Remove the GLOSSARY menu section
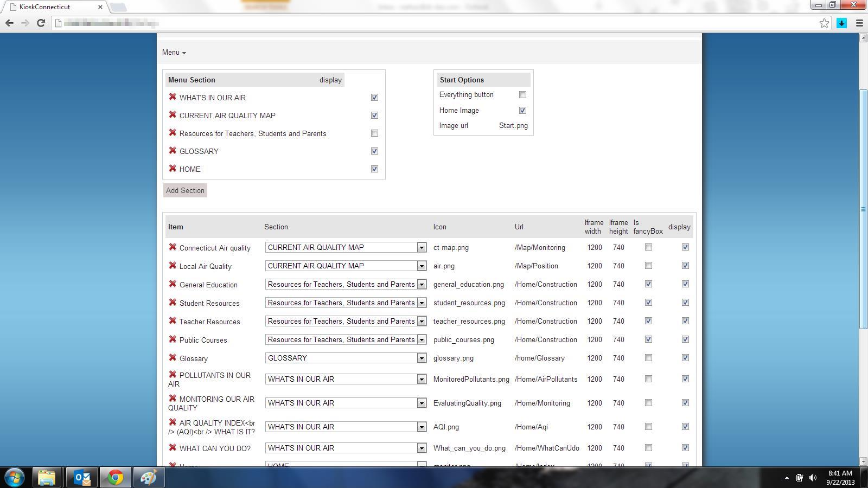 [x=173, y=151]
